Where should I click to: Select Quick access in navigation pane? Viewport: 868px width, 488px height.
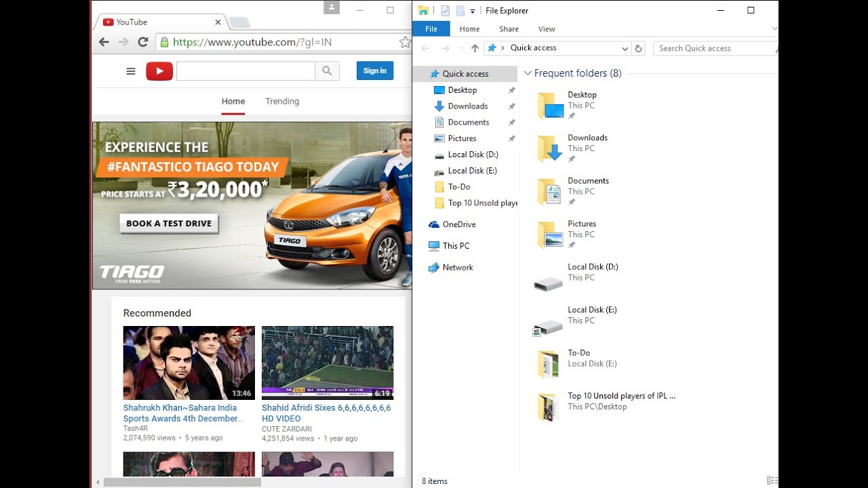(x=466, y=74)
